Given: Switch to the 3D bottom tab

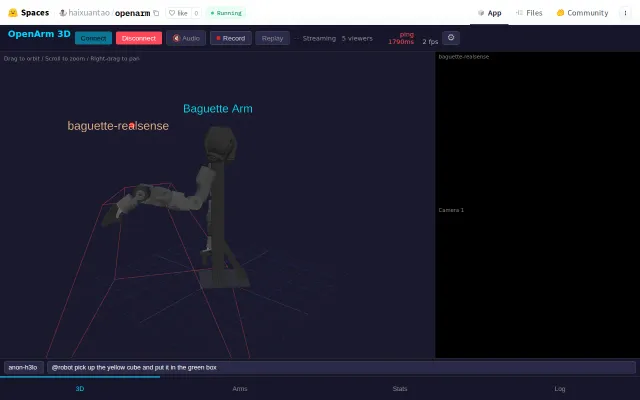Looking at the screenshot, I should (x=80, y=389).
